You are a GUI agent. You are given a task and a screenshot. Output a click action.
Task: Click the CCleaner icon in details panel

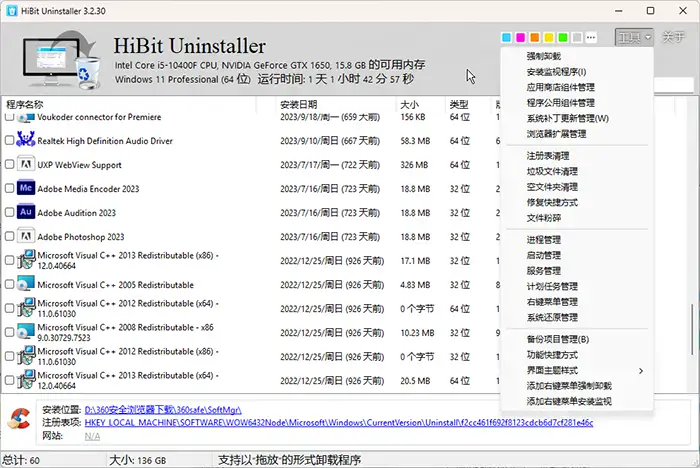tap(19, 419)
